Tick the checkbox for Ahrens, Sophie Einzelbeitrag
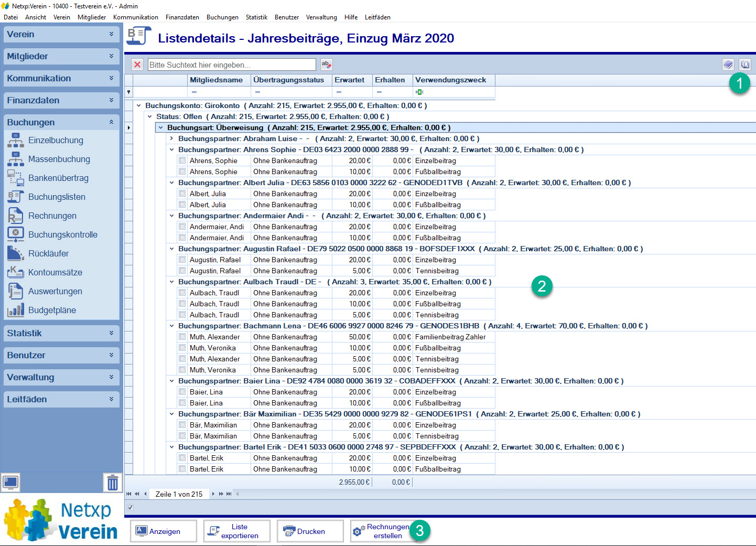 182,160
